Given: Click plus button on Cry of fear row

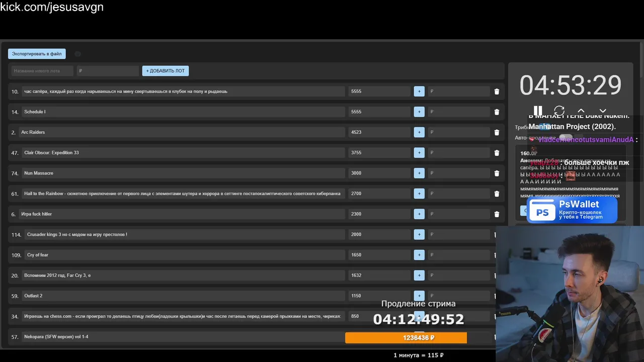Looking at the screenshot, I should pyautogui.click(x=419, y=255).
